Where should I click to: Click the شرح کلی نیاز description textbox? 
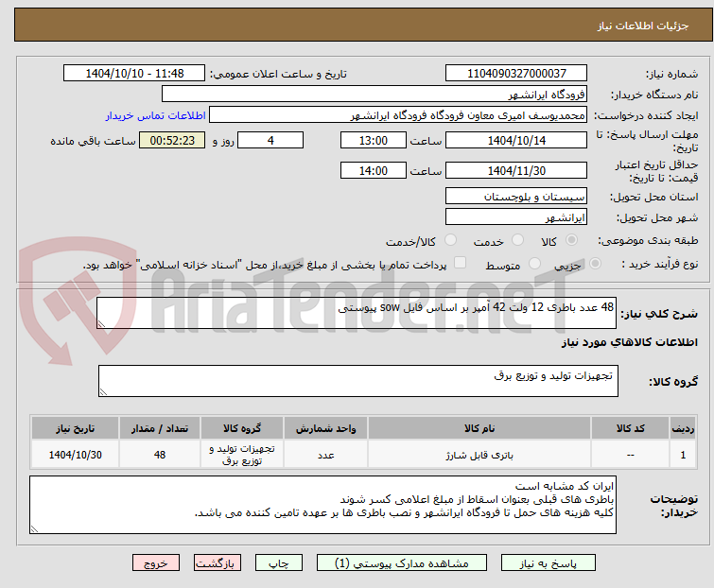pos(357,313)
